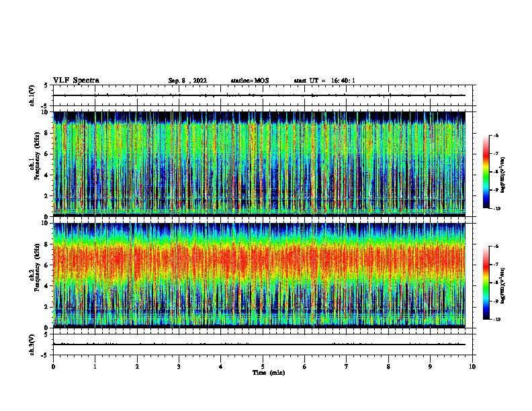Click the 'station=MOS' header text
532x411 pixels.
[250, 81]
